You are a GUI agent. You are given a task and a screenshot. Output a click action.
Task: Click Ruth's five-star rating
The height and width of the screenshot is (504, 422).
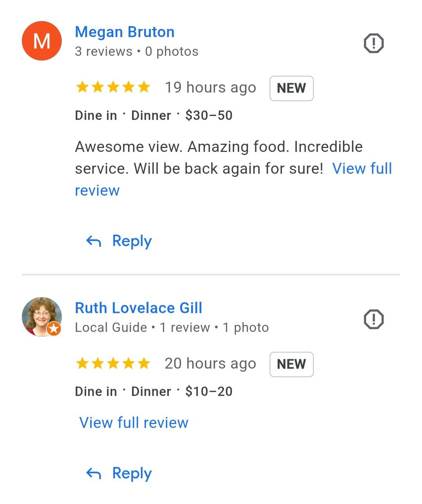[x=113, y=363]
